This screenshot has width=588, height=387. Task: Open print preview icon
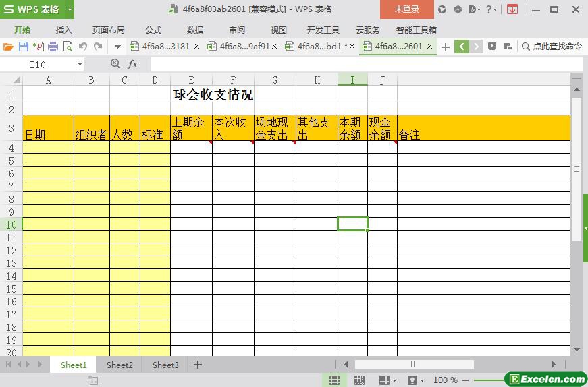(x=68, y=47)
